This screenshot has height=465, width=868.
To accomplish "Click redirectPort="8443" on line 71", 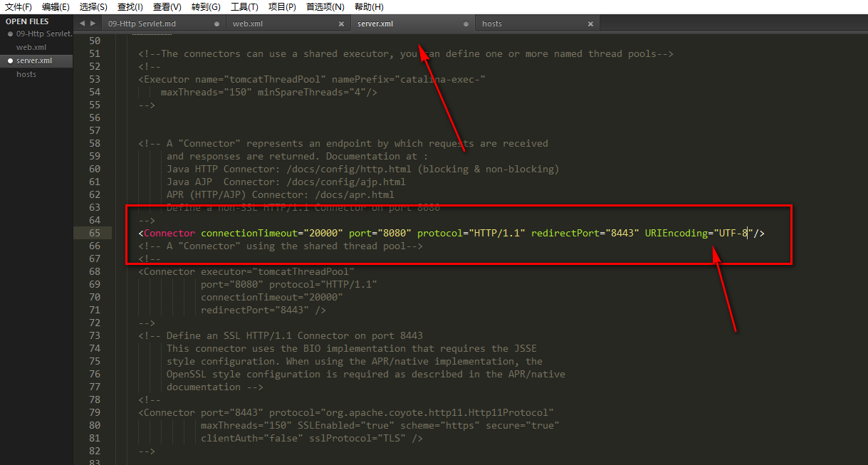I will [255, 310].
